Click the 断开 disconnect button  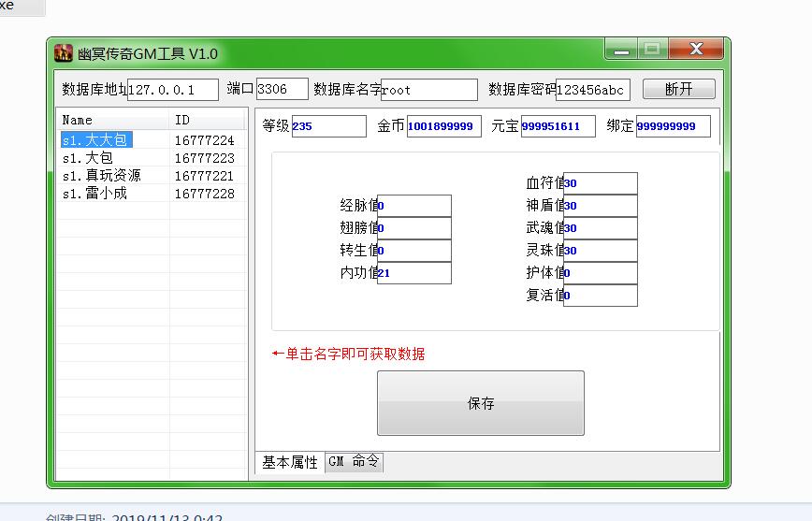(678, 89)
